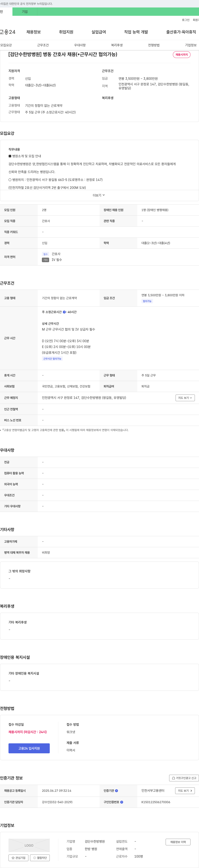The image size is (199, 868).
Task: Click the 채용시까지 status badge
Action: click(182, 55)
